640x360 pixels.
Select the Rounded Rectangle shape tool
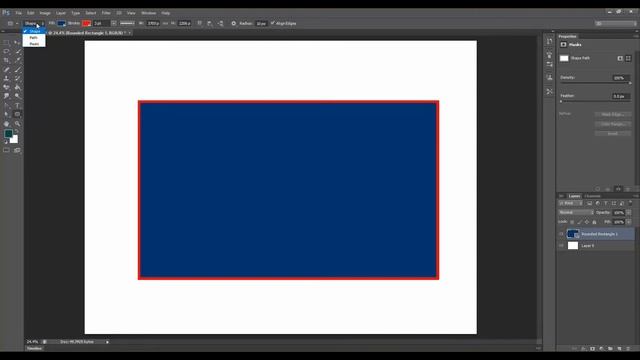tap(17, 114)
